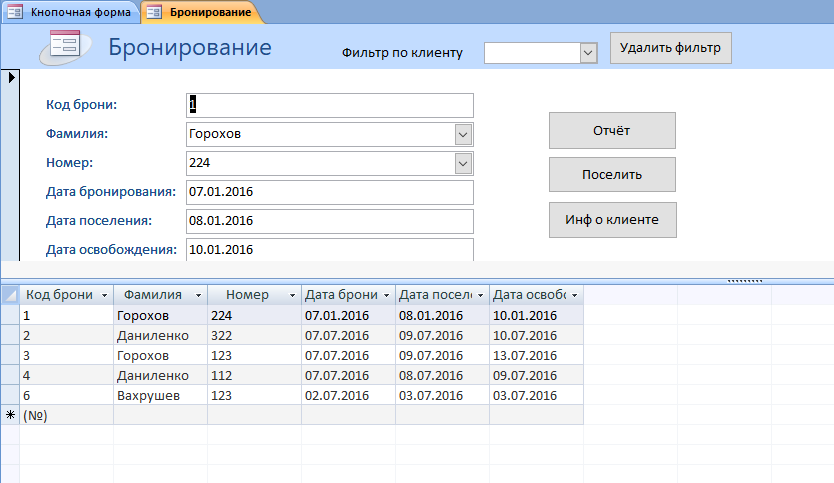
Task: Select row selector for booking 1
Action: coord(10,315)
